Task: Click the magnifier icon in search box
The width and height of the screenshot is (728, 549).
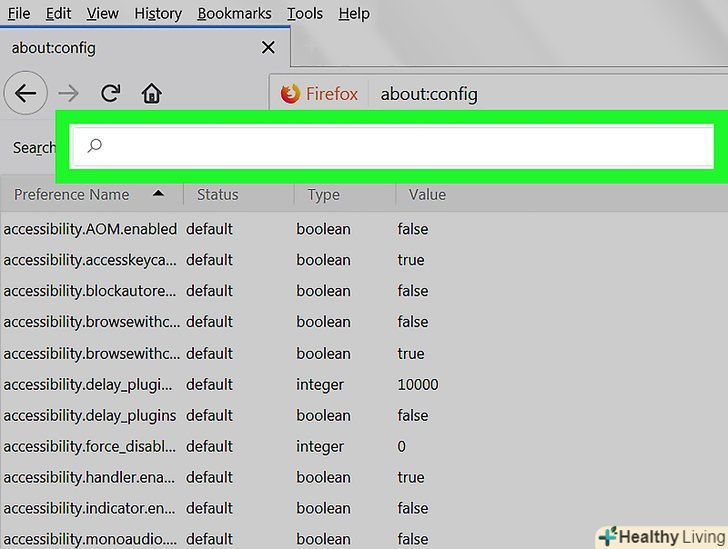Action: pyautogui.click(x=94, y=146)
